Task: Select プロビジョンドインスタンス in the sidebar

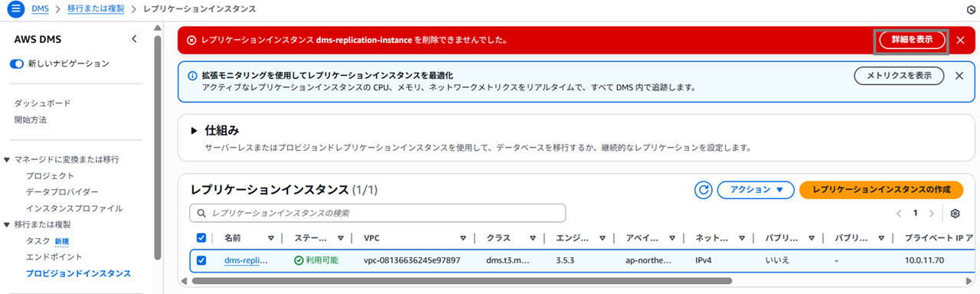Action: pyautogui.click(x=78, y=273)
